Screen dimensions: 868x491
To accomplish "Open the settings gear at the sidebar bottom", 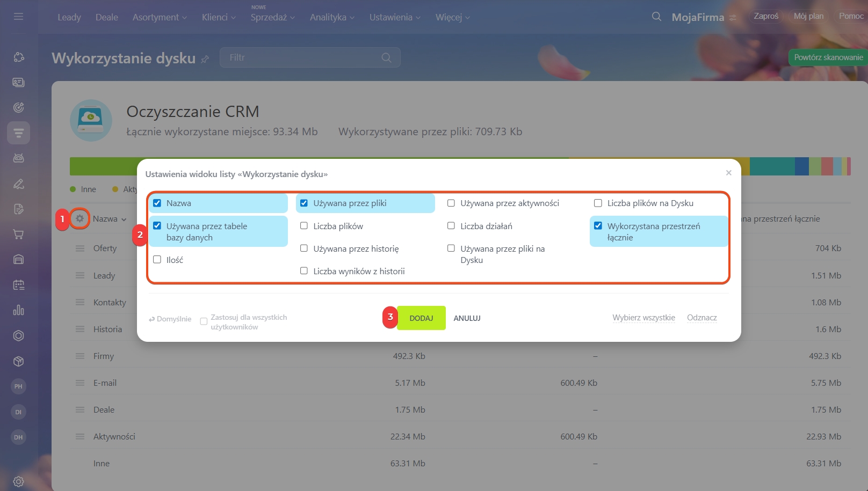I will pyautogui.click(x=18, y=481).
